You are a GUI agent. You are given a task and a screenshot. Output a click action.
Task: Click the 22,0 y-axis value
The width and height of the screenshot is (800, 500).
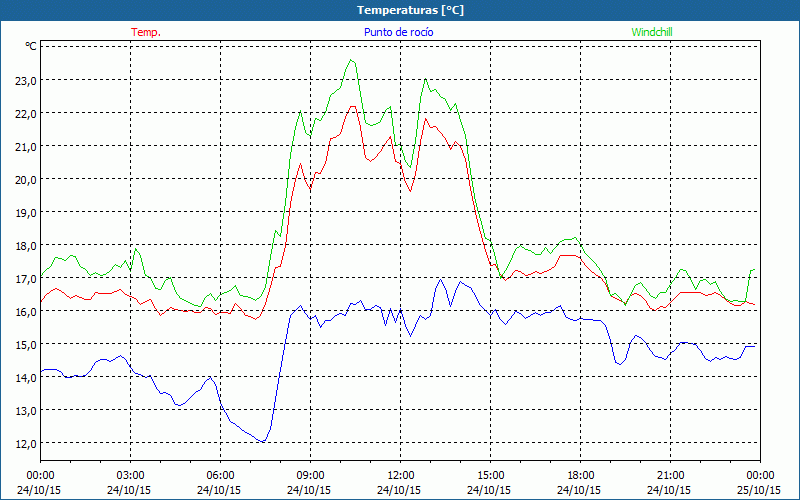[x=27, y=114]
